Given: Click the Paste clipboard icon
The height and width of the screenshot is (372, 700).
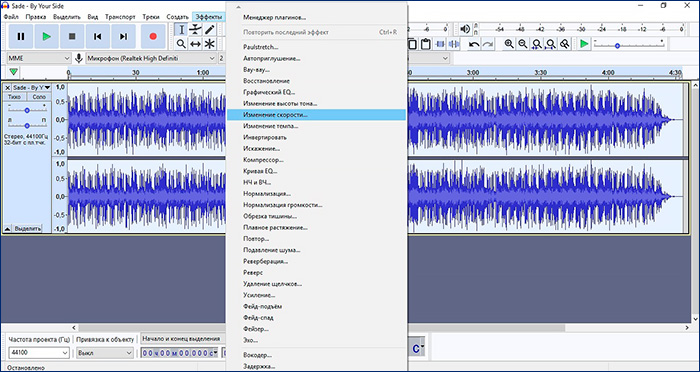Looking at the screenshot, I should point(425,44).
